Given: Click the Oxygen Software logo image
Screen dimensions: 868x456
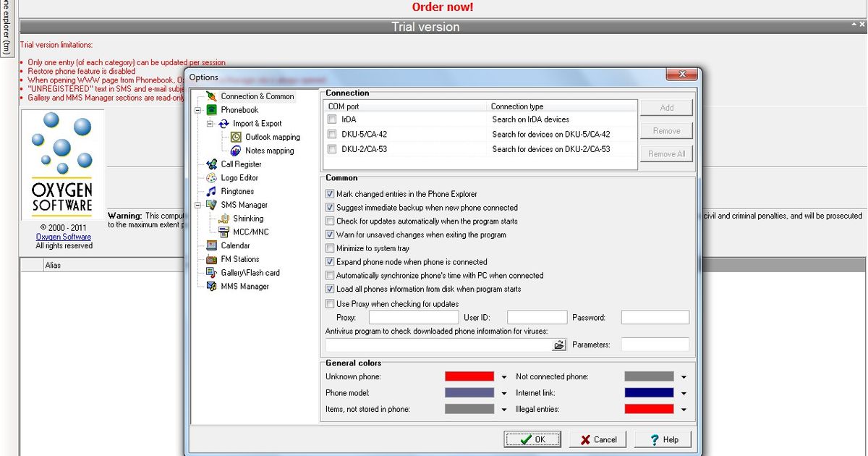Looking at the screenshot, I should click(62, 164).
